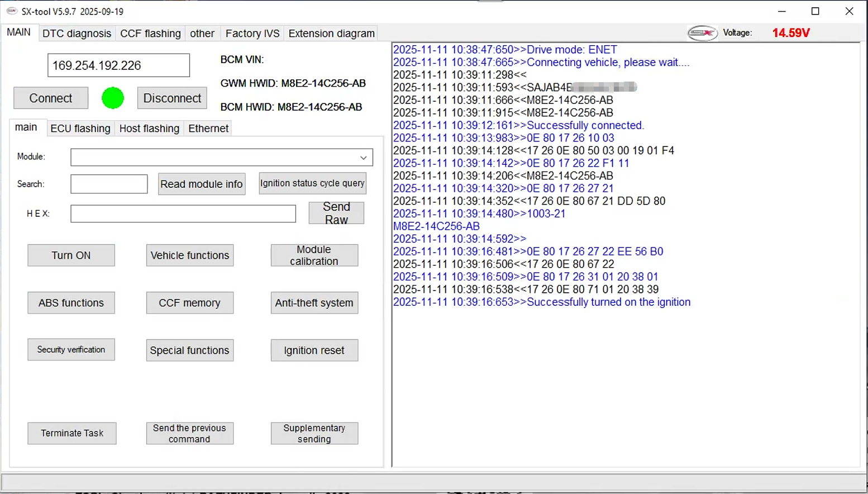Image resolution: width=868 pixels, height=494 pixels.
Task: Expand the Module dropdown list
Action: (363, 158)
